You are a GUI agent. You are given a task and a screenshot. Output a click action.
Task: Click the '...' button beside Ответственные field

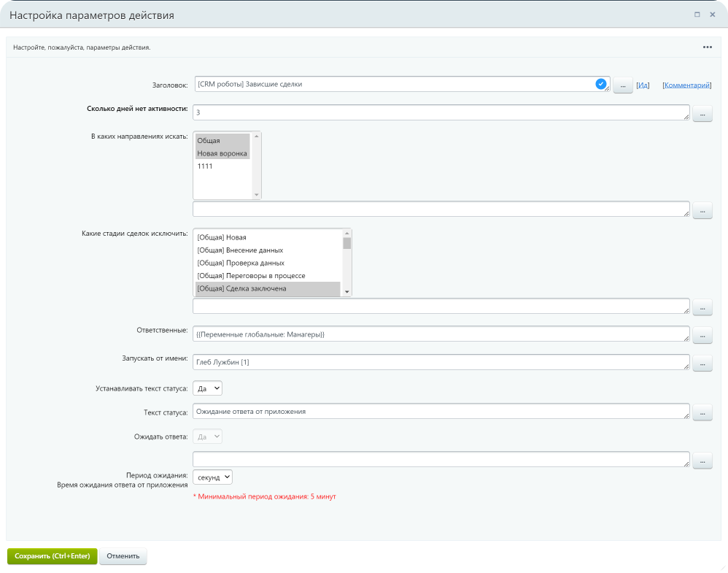point(702,336)
